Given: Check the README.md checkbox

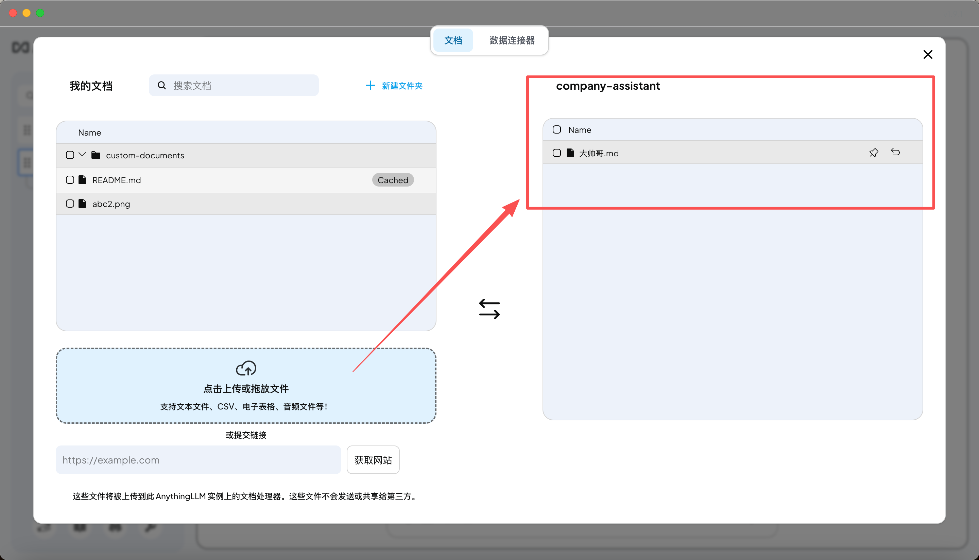Looking at the screenshot, I should click(70, 180).
